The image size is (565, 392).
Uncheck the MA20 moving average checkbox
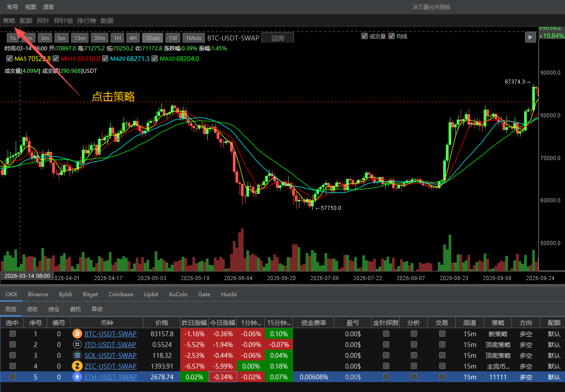tap(105, 58)
